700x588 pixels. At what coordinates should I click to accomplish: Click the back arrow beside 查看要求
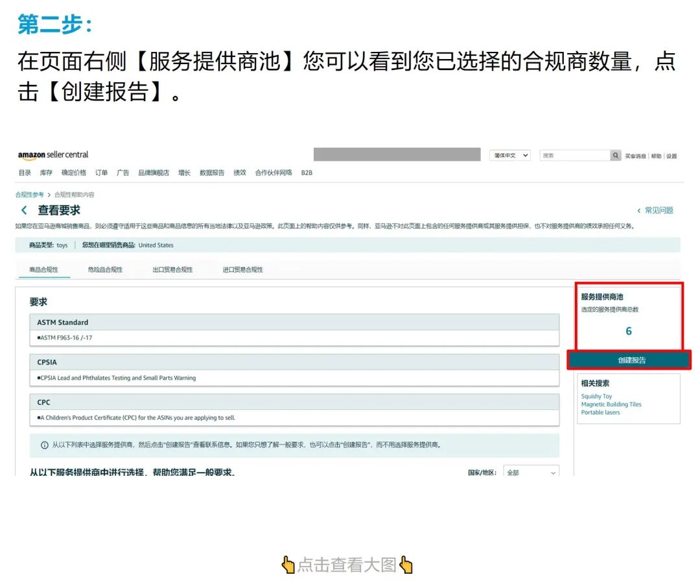23,210
